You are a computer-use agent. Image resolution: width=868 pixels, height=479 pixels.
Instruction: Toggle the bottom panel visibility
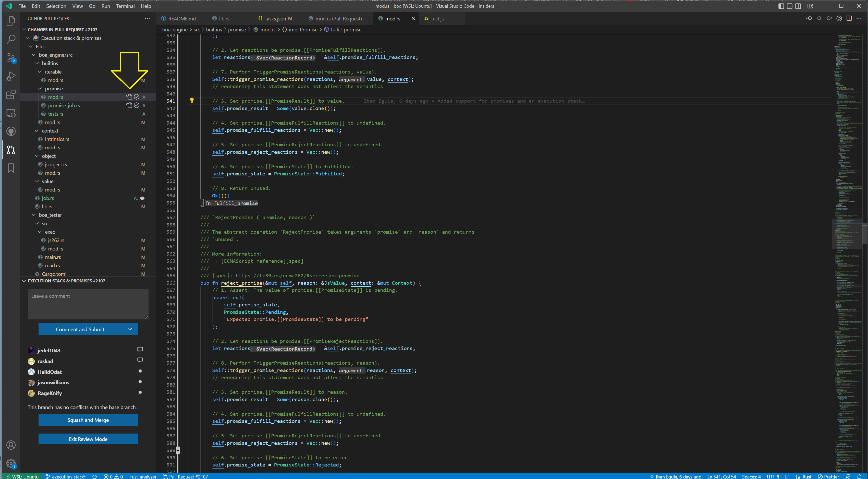click(x=789, y=6)
